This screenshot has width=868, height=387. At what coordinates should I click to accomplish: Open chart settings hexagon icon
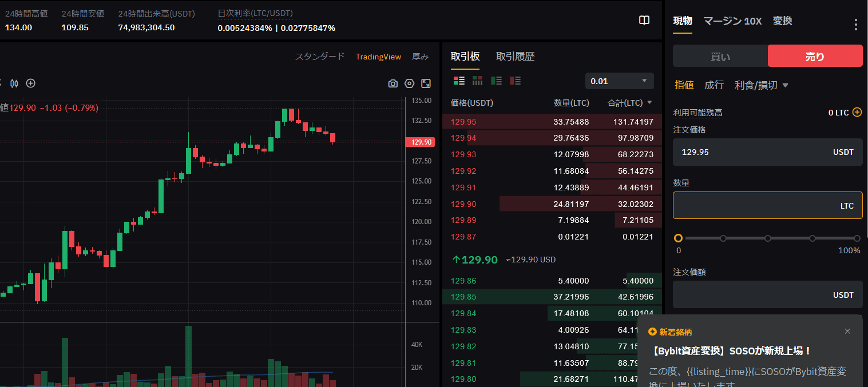tap(409, 83)
